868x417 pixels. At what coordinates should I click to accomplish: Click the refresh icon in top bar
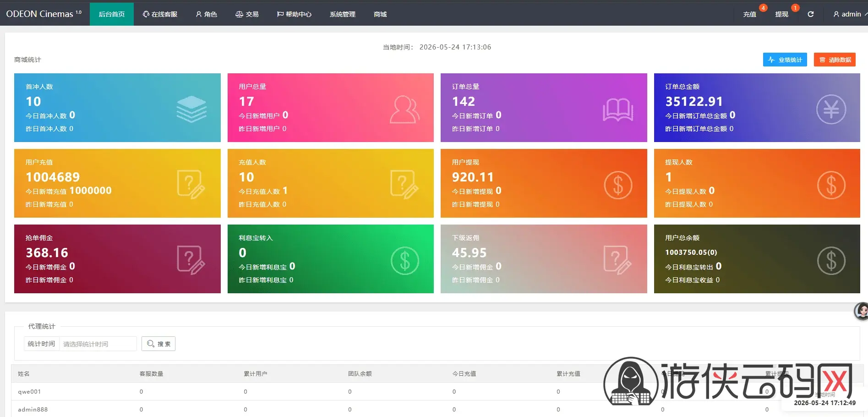point(810,14)
